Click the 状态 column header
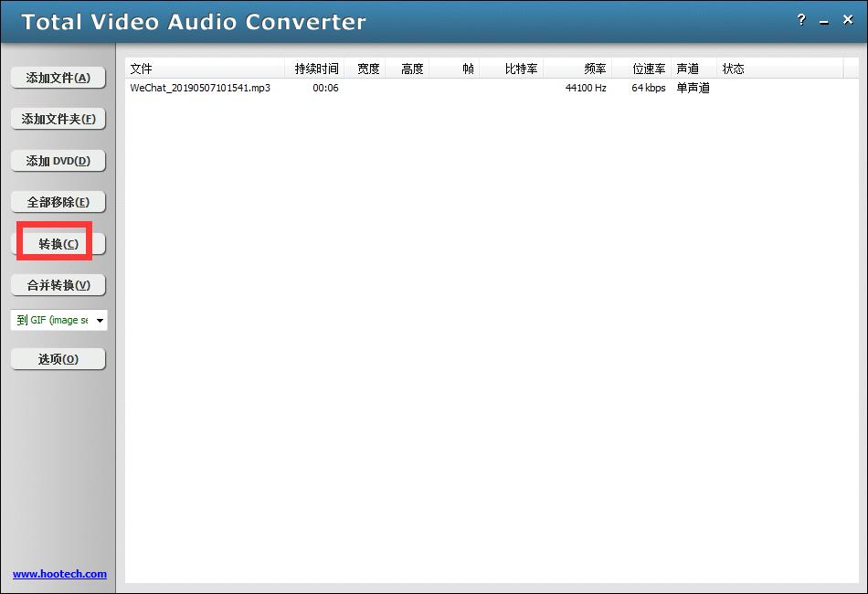The width and height of the screenshot is (868, 594). point(732,68)
